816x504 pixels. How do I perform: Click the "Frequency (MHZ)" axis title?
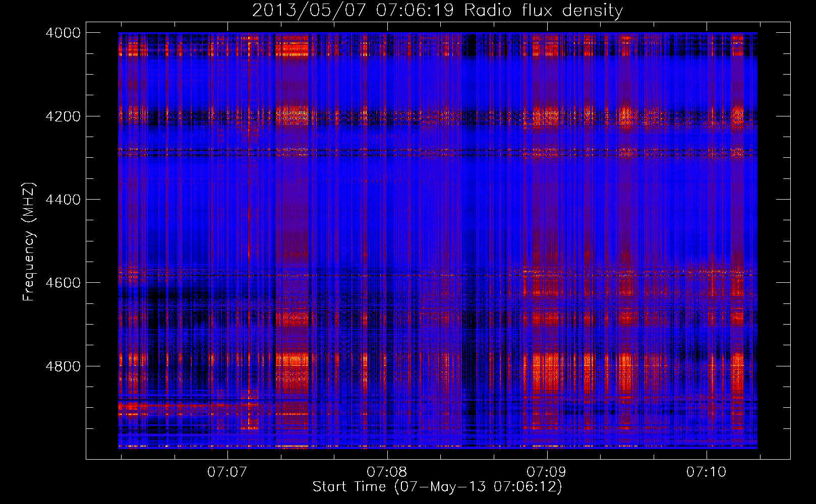29,242
